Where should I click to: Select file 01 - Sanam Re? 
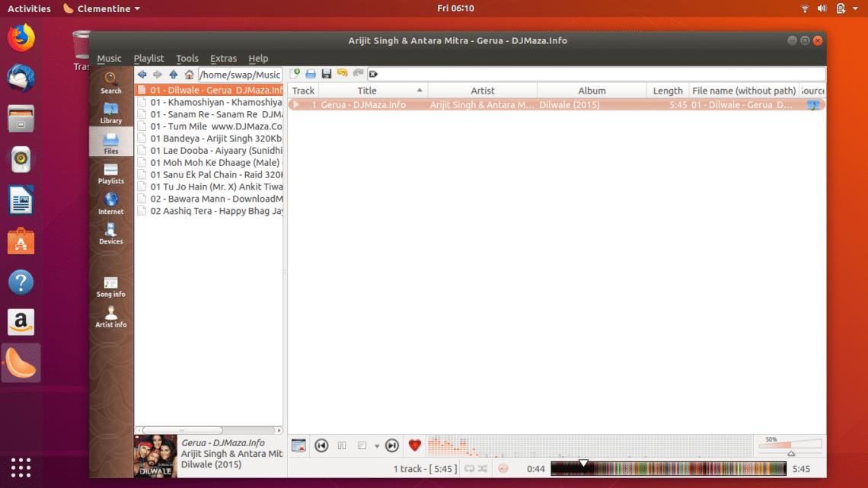coord(209,114)
